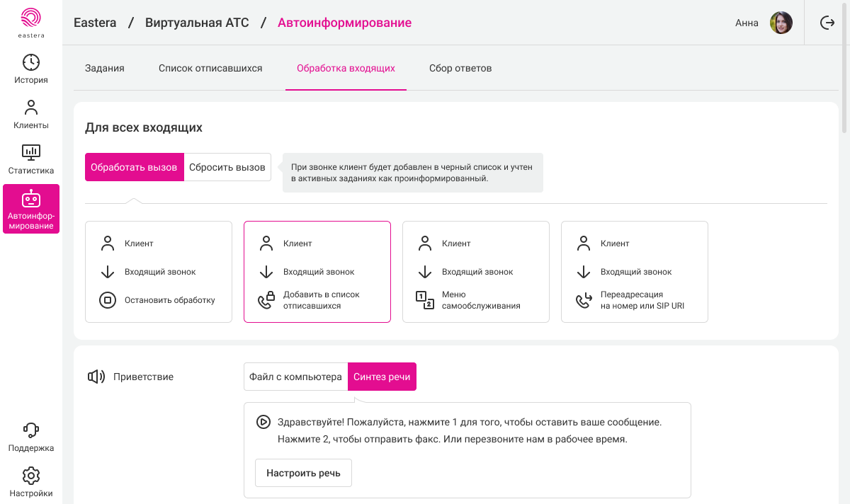Open the Сбор ответов tab

point(460,69)
